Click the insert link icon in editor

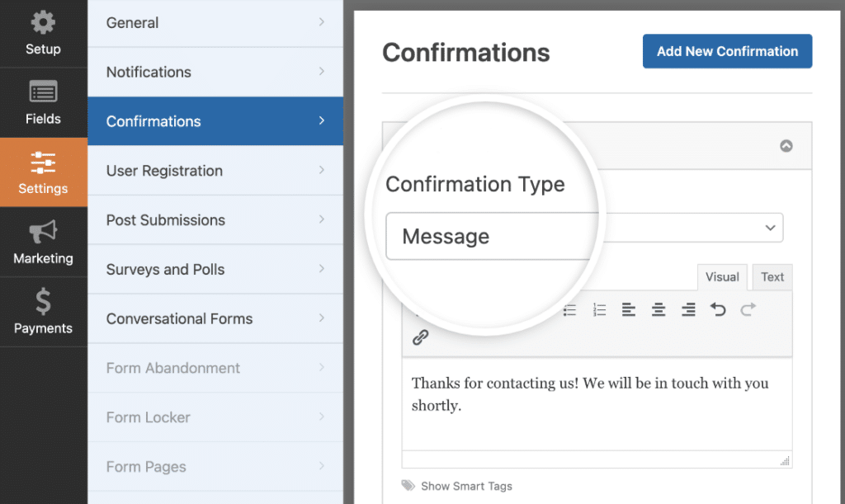422,337
